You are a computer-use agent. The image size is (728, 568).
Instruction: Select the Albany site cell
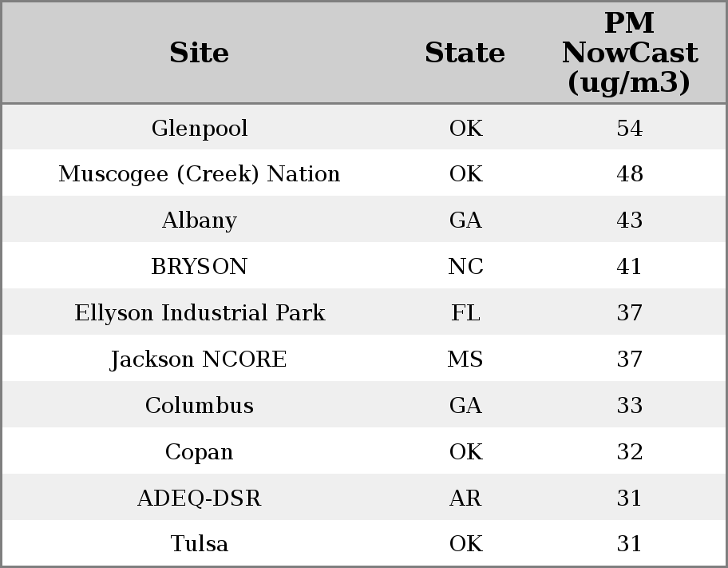tap(199, 220)
